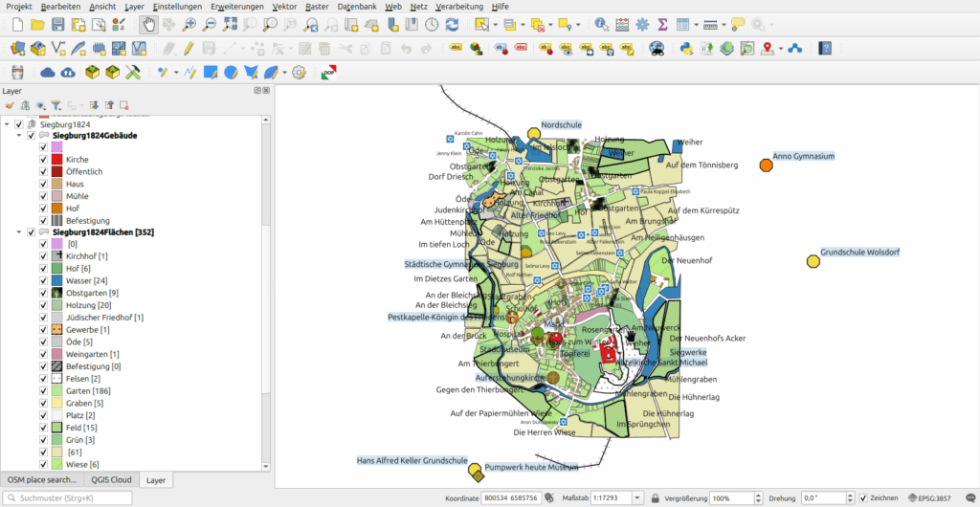The width and height of the screenshot is (980, 507).
Task: Click the Save Project disk icon
Action: tap(58, 24)
